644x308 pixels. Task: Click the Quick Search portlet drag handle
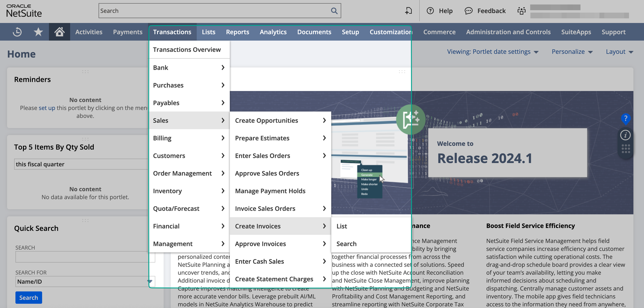[x=85, y=221]
